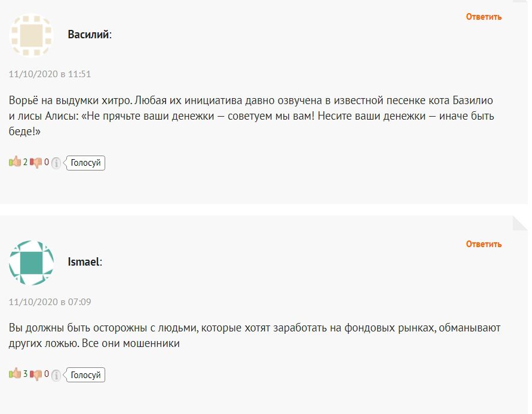Click the like count 3 on Ismael's comment
Screen dimensions: 532x414
coord(25,375)
